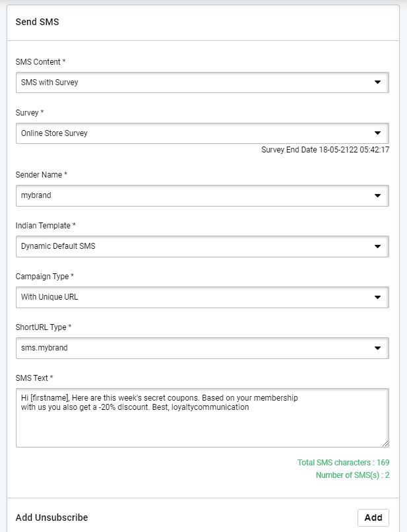Click the Survey dropdown caret icon

click(377, 133)
